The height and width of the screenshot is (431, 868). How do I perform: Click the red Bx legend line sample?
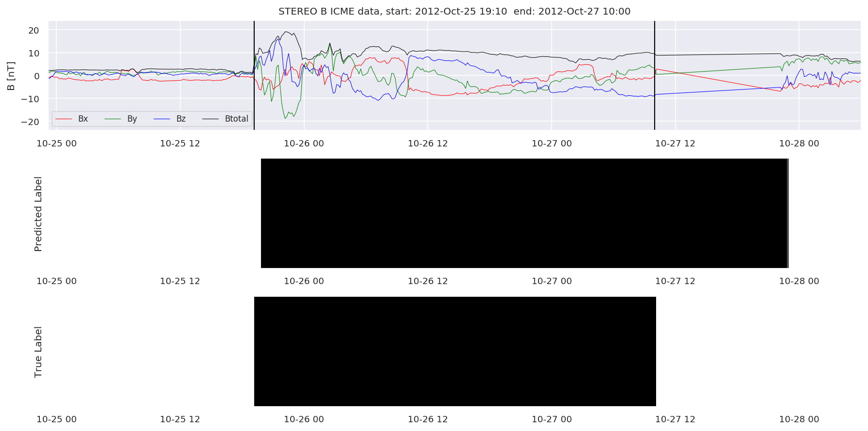pos(64,119)
